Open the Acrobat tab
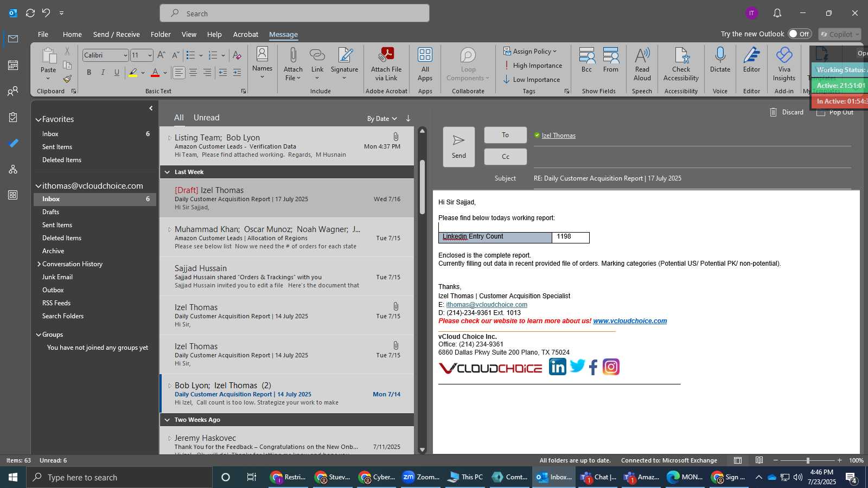The width and height of the screenshot is (868, 488). coord(246,34)
